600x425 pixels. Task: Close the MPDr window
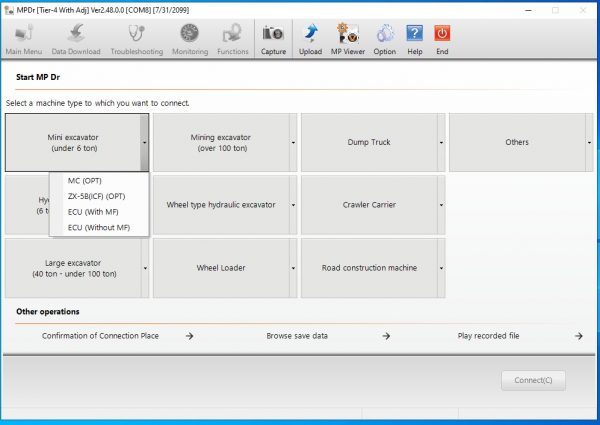[x=582, y=10]
